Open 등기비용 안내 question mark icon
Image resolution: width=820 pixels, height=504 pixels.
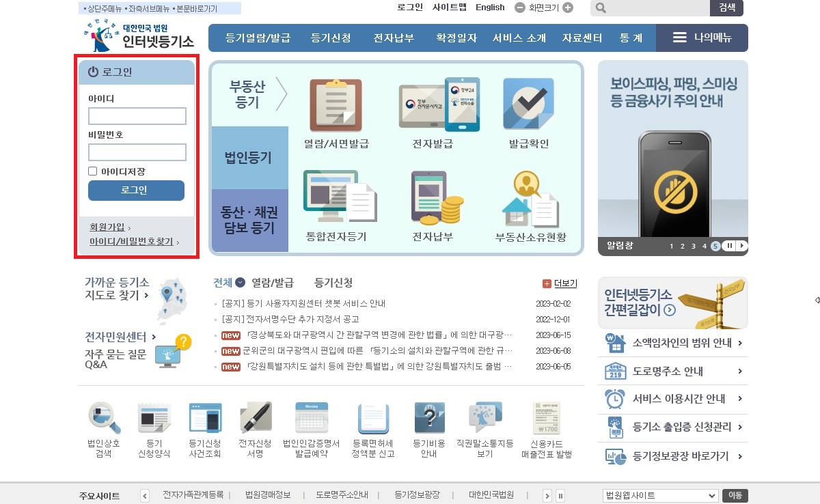coord(428,417)
